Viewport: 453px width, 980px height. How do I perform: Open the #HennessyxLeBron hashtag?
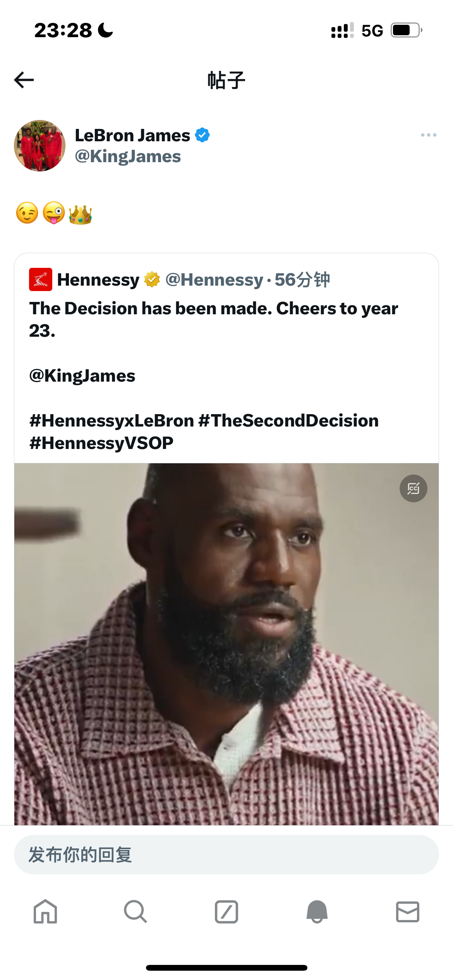coord(112,421)
